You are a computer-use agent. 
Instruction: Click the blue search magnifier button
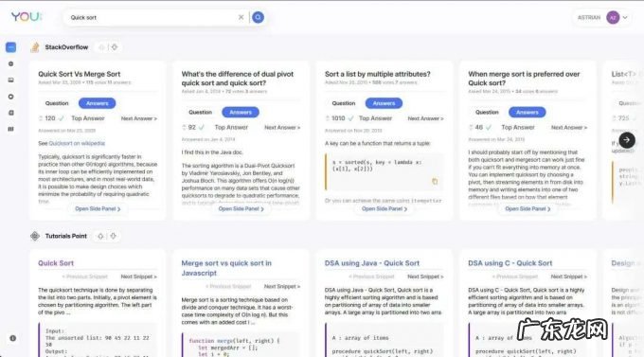[258, 17]
